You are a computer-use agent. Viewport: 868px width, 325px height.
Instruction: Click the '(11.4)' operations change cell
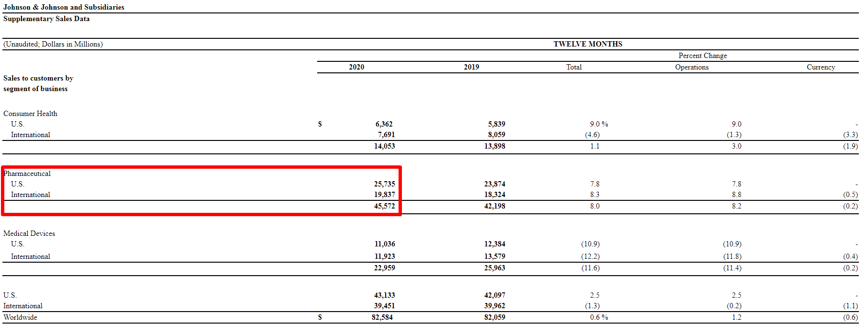732,268
